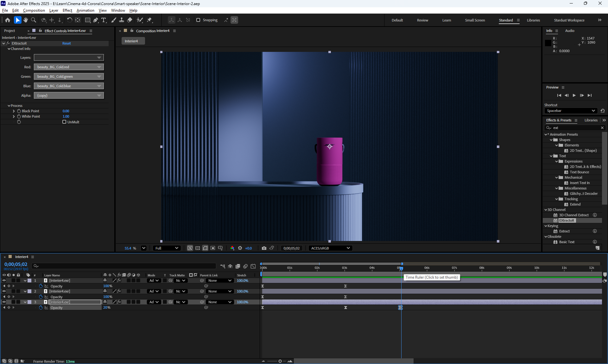Select the Rectangle shape tool
The image size is (608, 364).
(x=88, y=20)
